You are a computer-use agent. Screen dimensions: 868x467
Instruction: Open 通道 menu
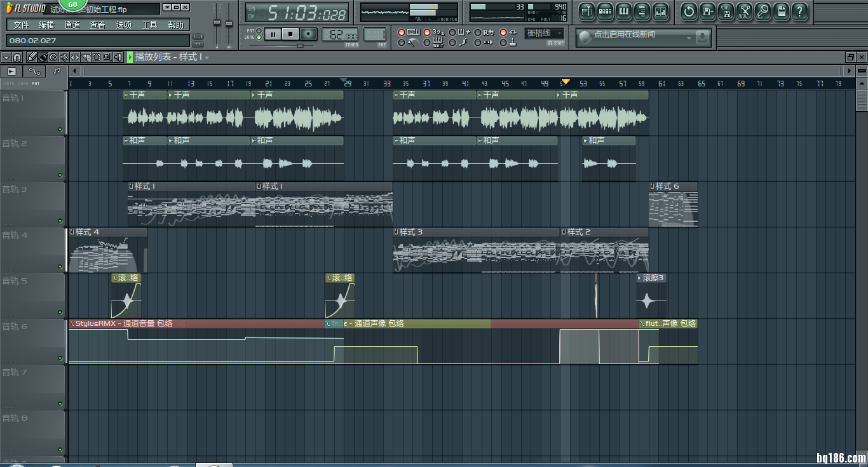pos(72,25)
